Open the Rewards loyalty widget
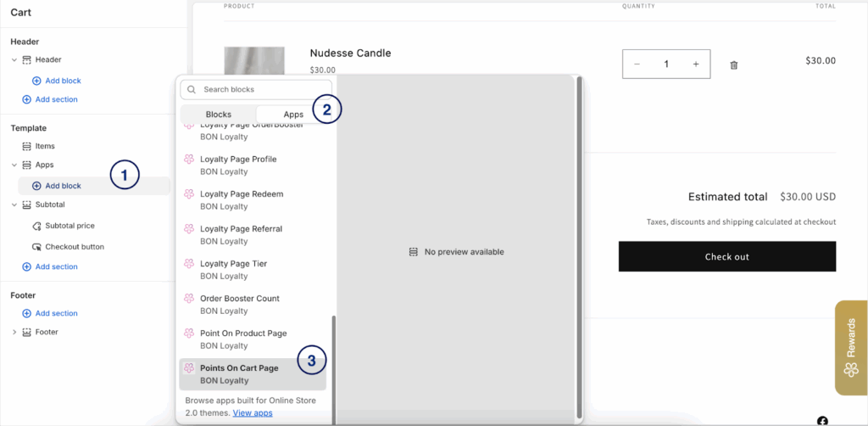The width and height of the screenshot is (868, 426). 850,348
